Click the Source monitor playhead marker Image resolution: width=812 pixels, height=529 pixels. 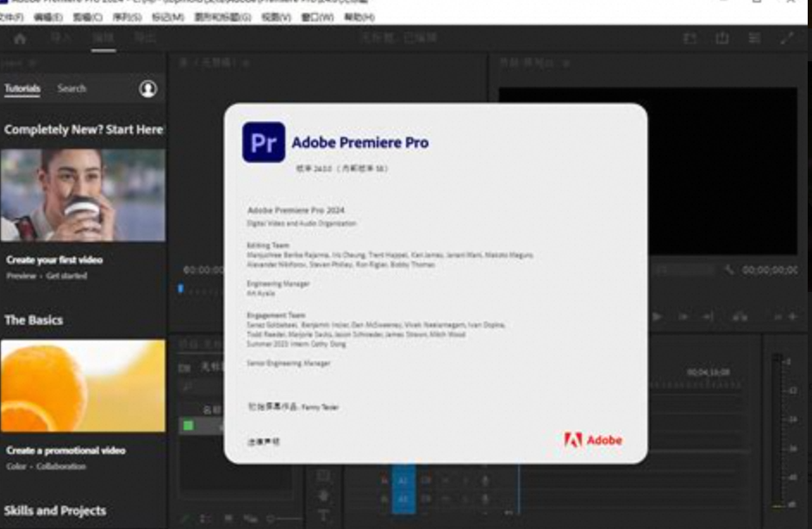(x=181, y=289)
